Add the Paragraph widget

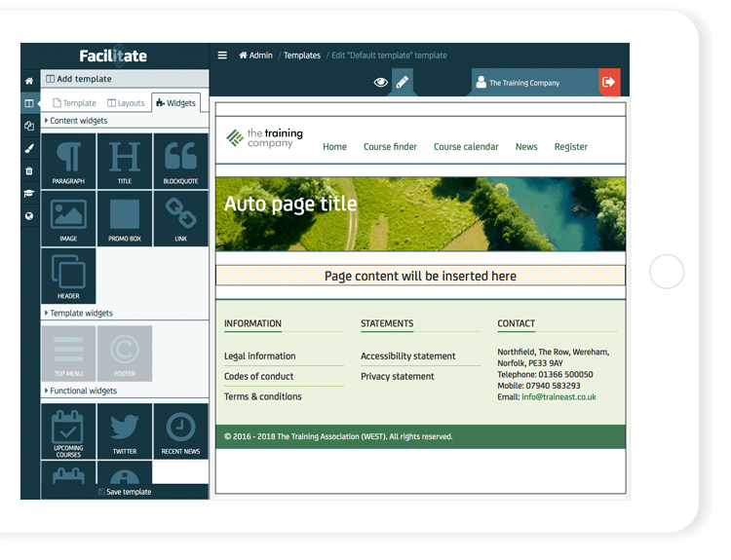point(68,161)
